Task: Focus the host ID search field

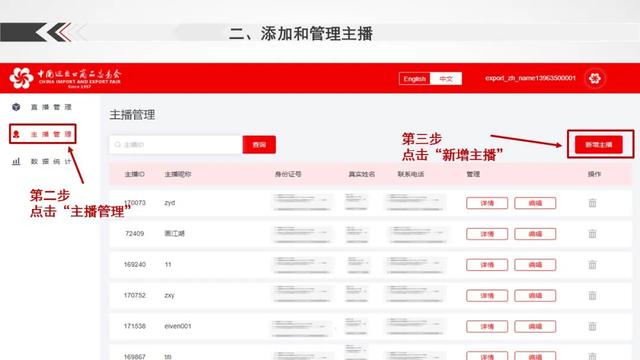Action: (x=176, y=144)
